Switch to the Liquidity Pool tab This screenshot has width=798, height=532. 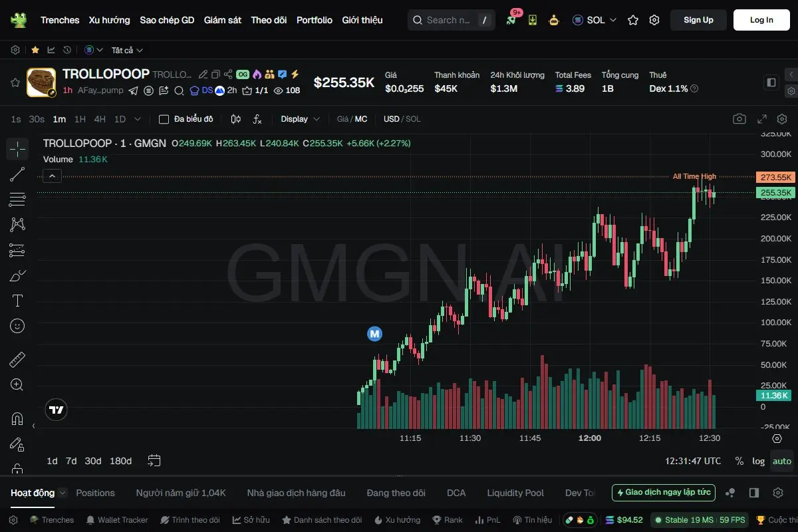[x=515, y=493]
